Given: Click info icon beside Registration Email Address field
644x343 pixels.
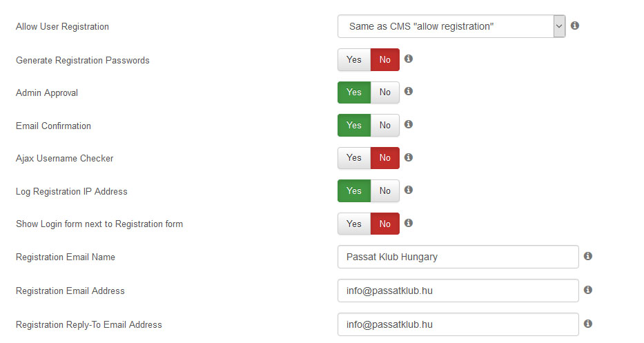Looking at the screenshot, I should click(588, 290).
